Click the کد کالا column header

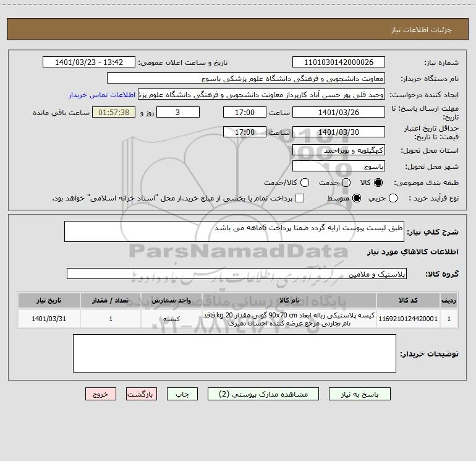(x=408, y=300)
